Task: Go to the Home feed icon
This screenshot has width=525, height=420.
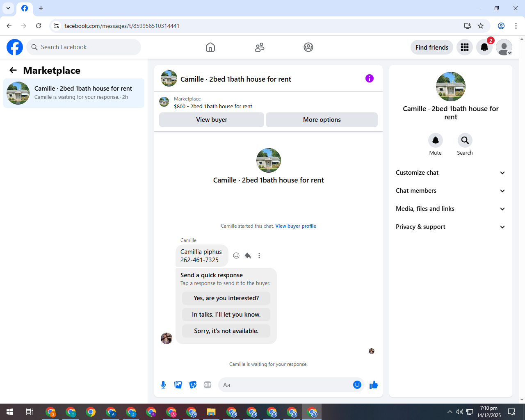Action: point(210,47)
